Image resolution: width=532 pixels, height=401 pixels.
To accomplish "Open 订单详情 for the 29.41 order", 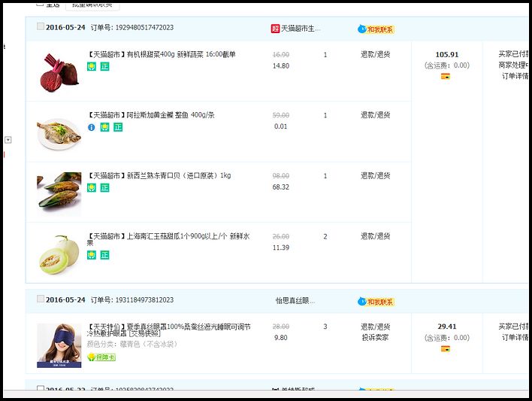I will pyautogui.click(x=515, y=338).
